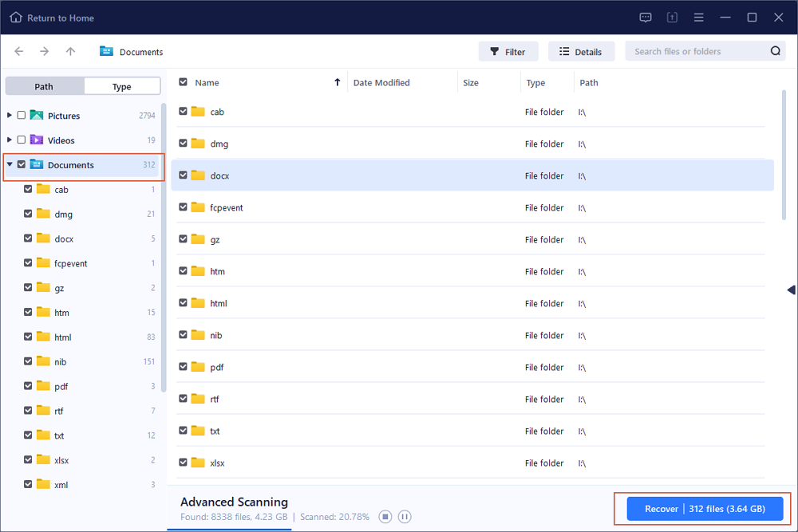
Task: Open the Filter button
Action: tap(508, 51)
